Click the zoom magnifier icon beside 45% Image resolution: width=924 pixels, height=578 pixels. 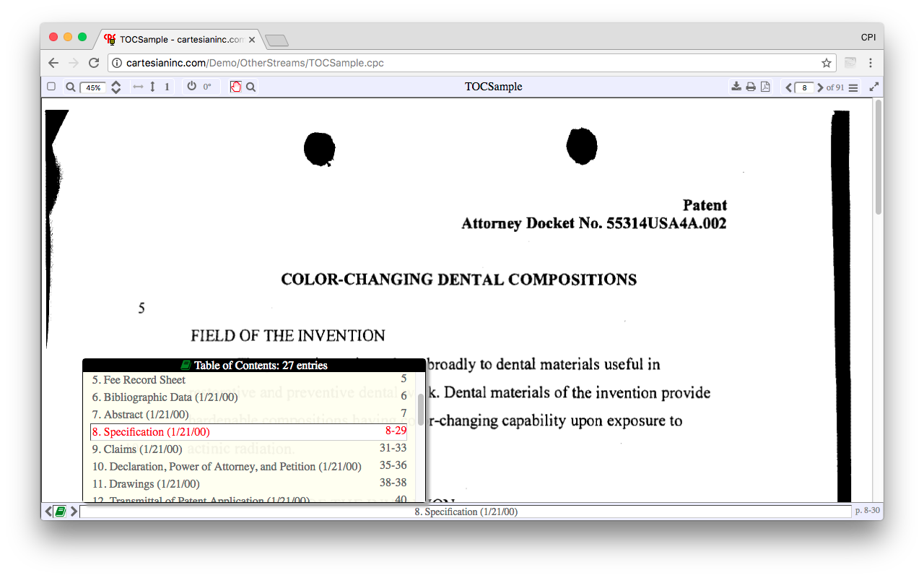pyautogui.click(x=71, y=87)
